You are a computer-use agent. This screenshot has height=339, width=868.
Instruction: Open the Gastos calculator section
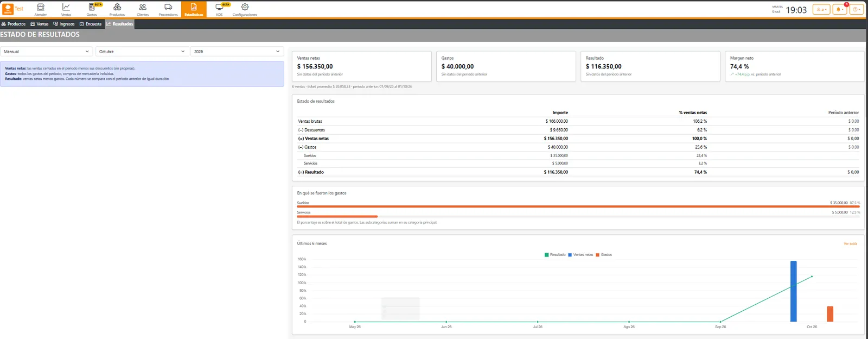click(x=92, y=9)
